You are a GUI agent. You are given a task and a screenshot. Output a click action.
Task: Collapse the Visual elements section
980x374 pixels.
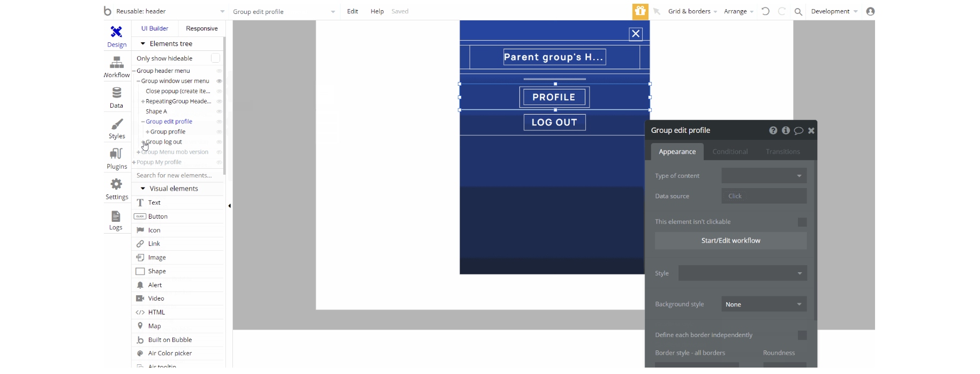(143, 189)
